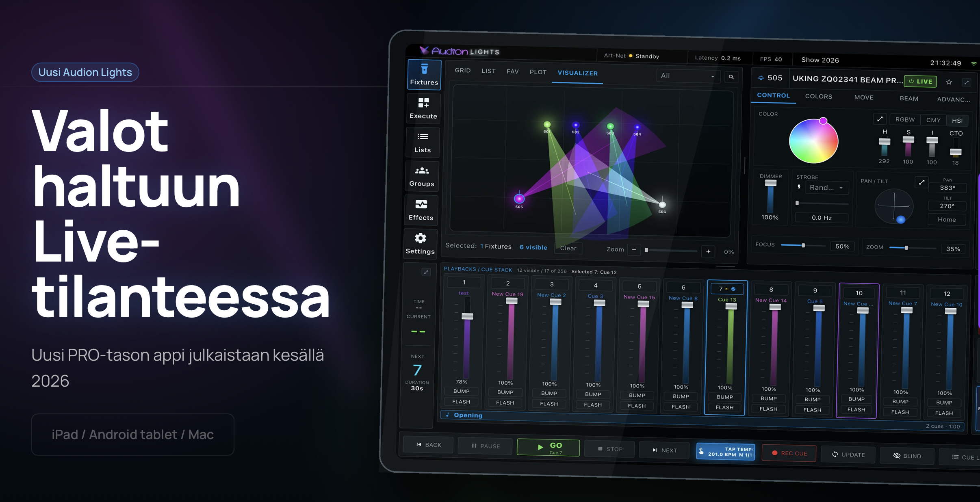Image resolution: width=980 pixels, height=502 pixels.
Task: Toggle the LIVE mode button
Action: [920, 81]
